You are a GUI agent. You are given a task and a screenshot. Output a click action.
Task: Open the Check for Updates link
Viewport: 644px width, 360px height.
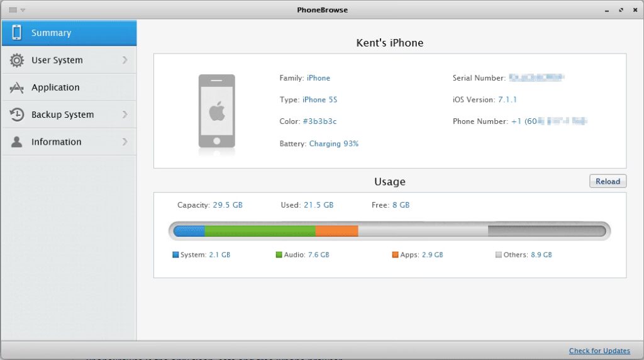[599, 351]
